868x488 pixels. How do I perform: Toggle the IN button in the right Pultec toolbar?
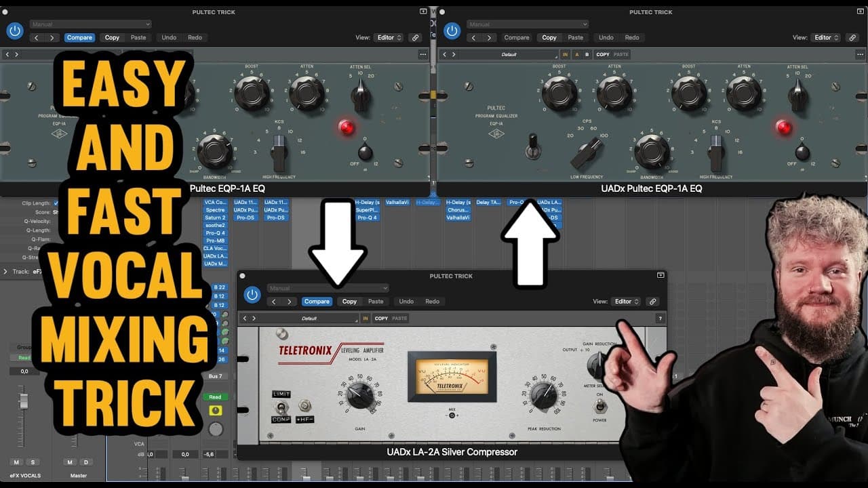pos(565,54)
